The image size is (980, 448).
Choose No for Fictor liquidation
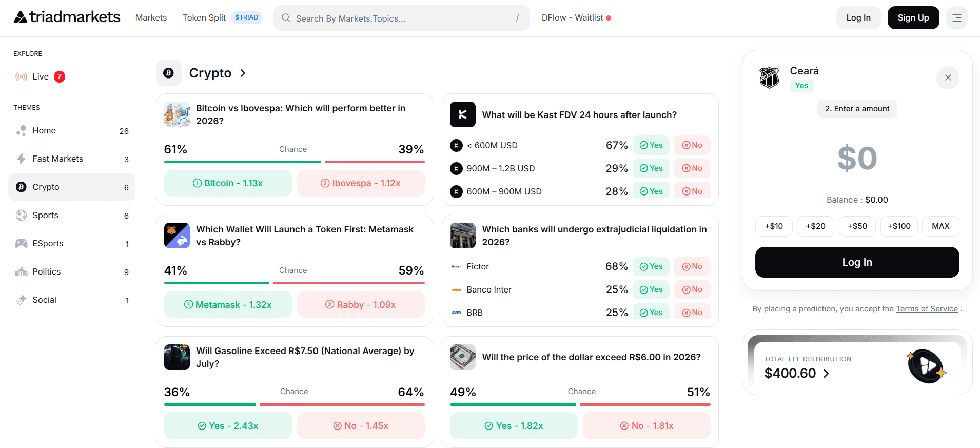pyautogui.click(x=692, y=266)
